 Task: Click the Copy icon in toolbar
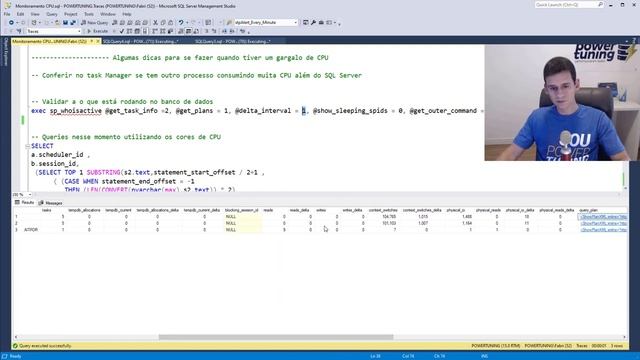pos(163,22)
